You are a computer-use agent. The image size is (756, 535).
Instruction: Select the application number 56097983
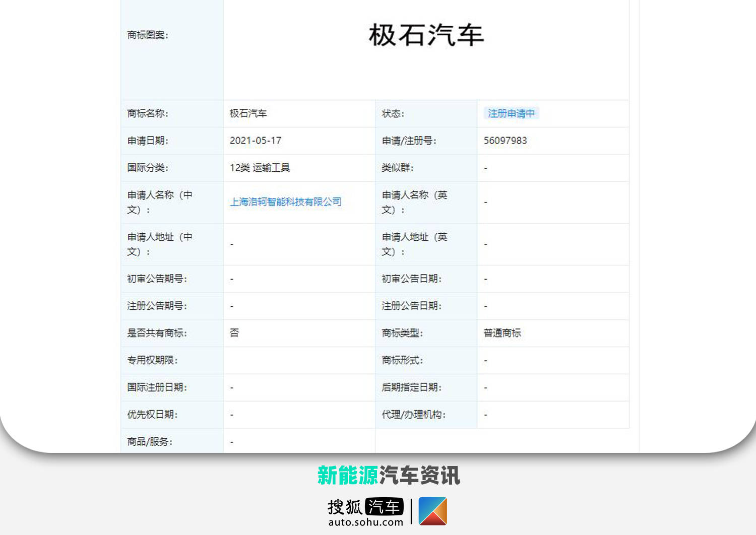pos(505,141)
